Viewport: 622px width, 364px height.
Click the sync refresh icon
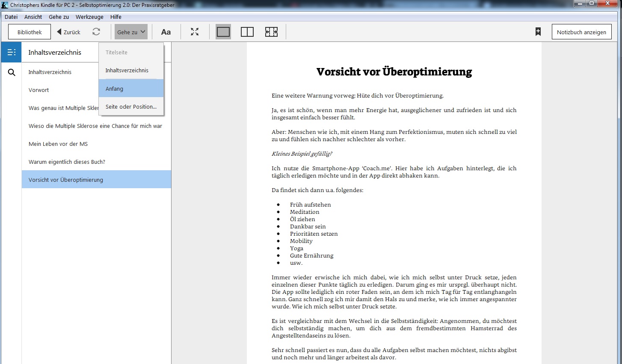point(96,32)
